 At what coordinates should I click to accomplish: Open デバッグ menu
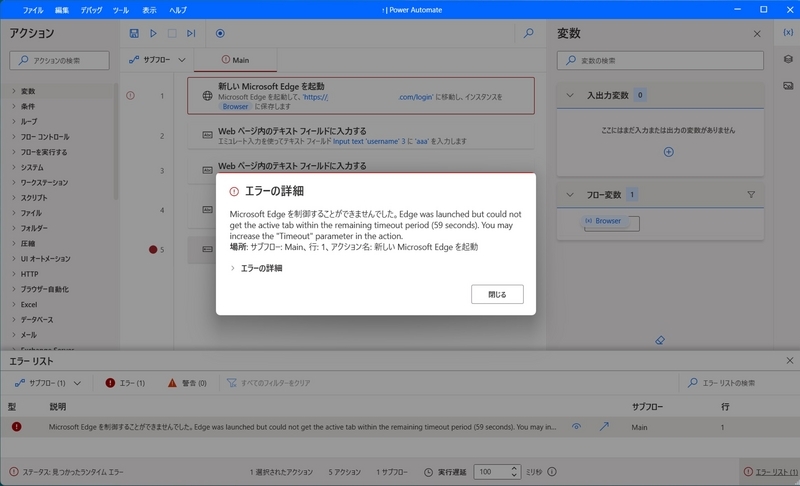[91, 10]
